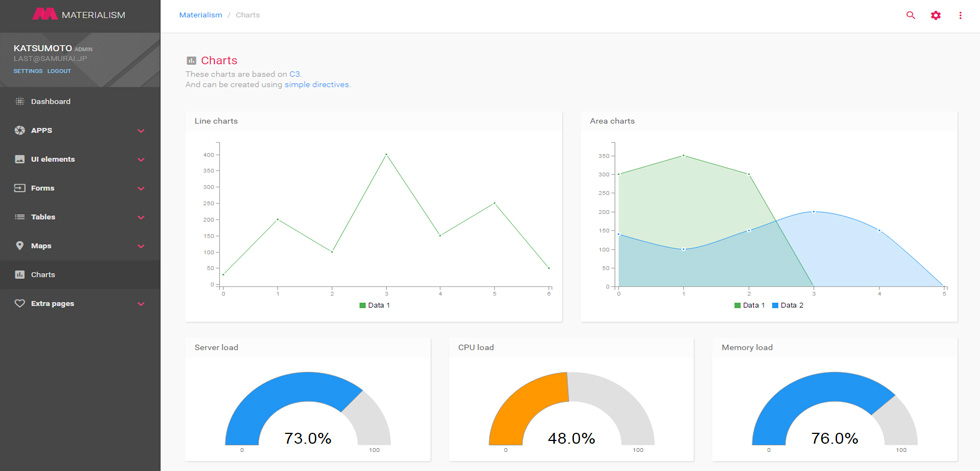The image size is (980, 471).
Task: Click the Extra pages heart icon
Action: [19, 304]
